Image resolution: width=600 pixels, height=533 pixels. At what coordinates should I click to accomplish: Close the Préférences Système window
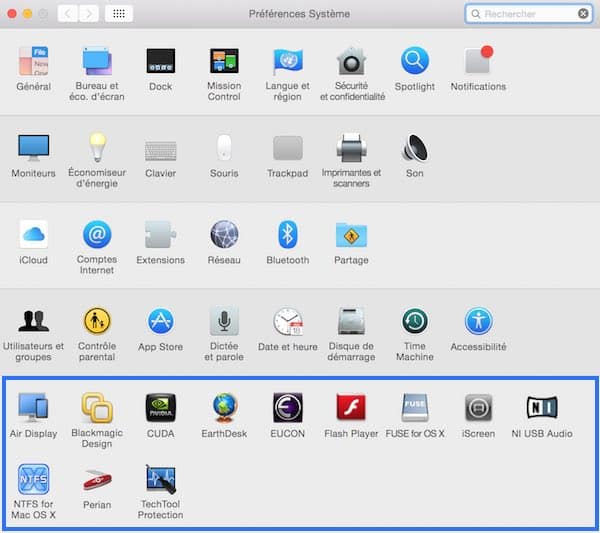[12, 14]
